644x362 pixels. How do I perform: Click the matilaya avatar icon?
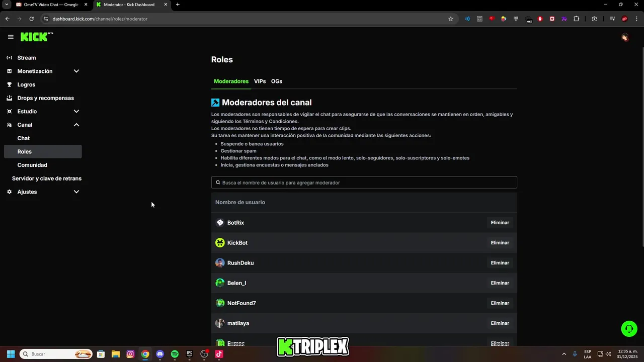220,323
